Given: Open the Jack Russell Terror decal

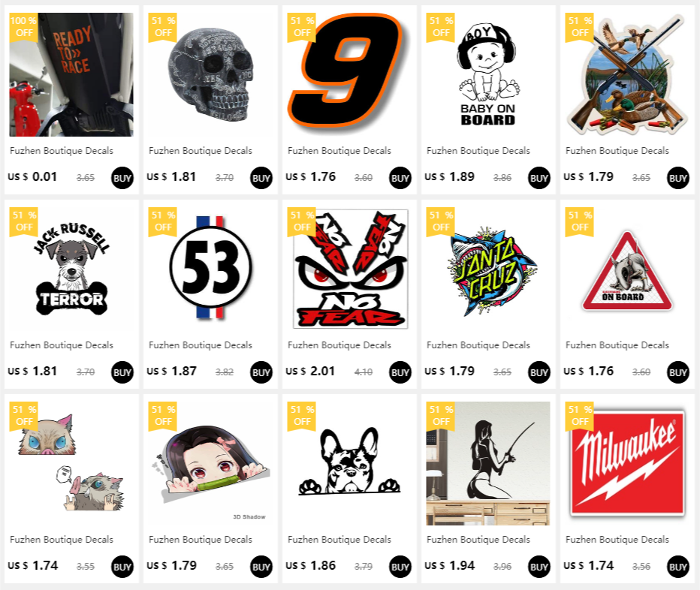Looking at the screenshot, I should tap(71, 269).
